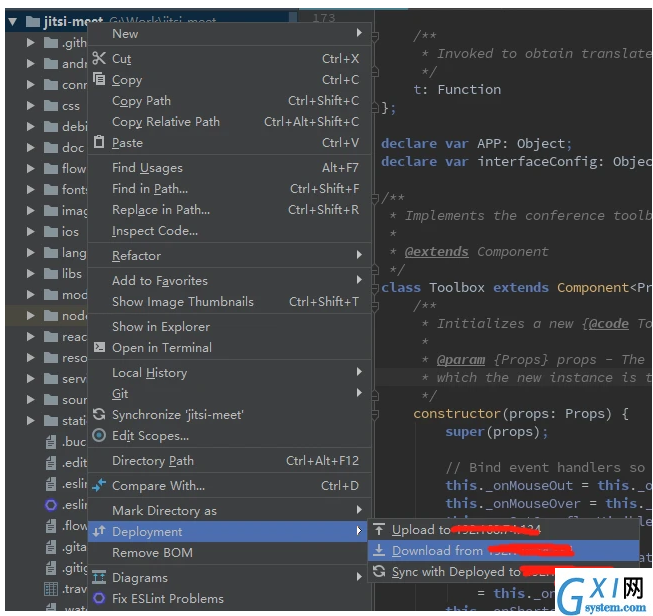The width and height of the screenshot is (653, 616).
Task: Click the Cut scissors icon
Action: pos(99,58)
